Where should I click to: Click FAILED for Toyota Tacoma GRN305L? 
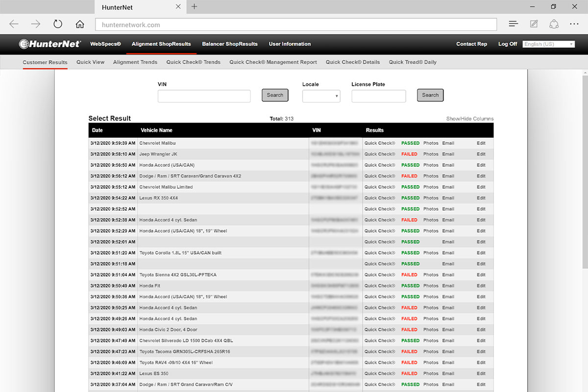pyautogui.click(x=409, y=351)
